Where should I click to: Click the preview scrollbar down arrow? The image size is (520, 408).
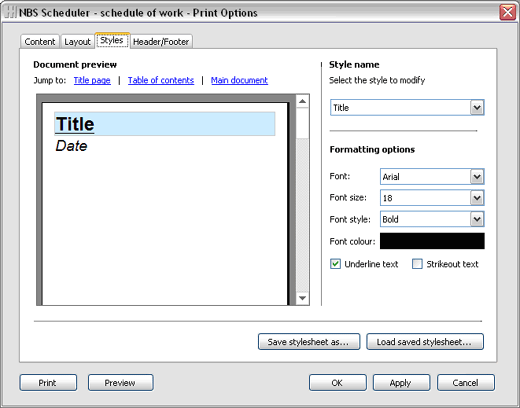(302, 298)
